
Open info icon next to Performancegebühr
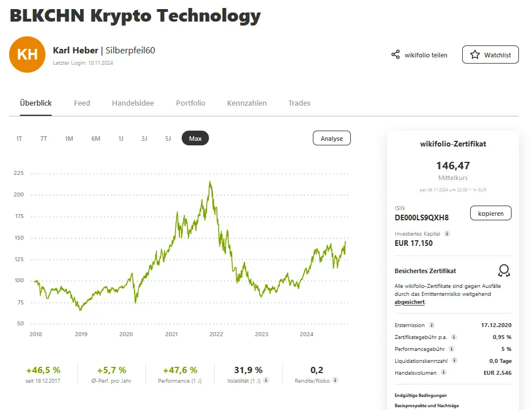pos(451,349)
